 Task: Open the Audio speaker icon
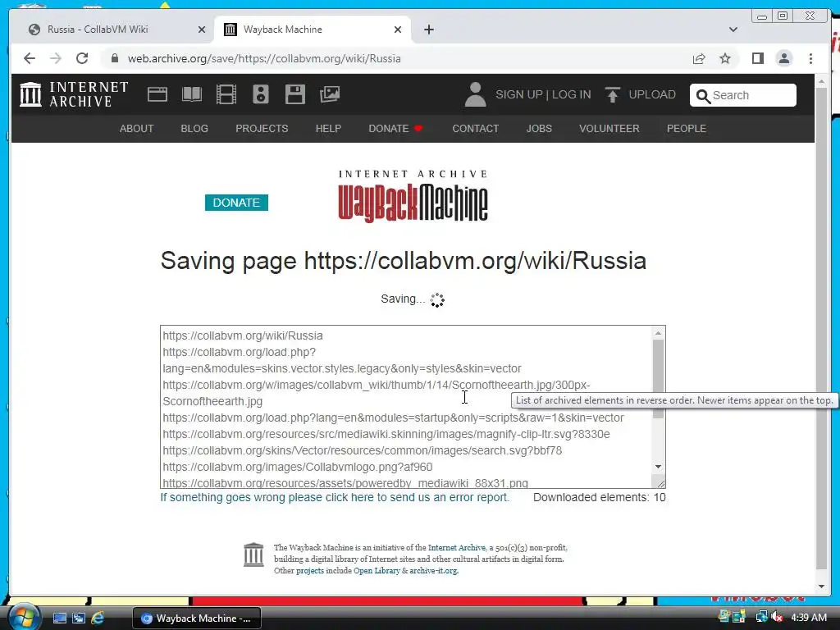[260, 94]
